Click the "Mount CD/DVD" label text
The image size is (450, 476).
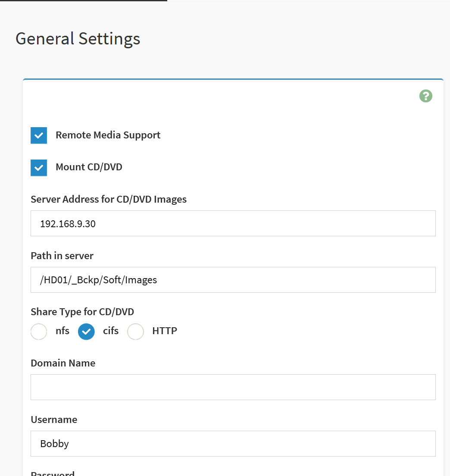pyautogui.click(x=89, y=167)
